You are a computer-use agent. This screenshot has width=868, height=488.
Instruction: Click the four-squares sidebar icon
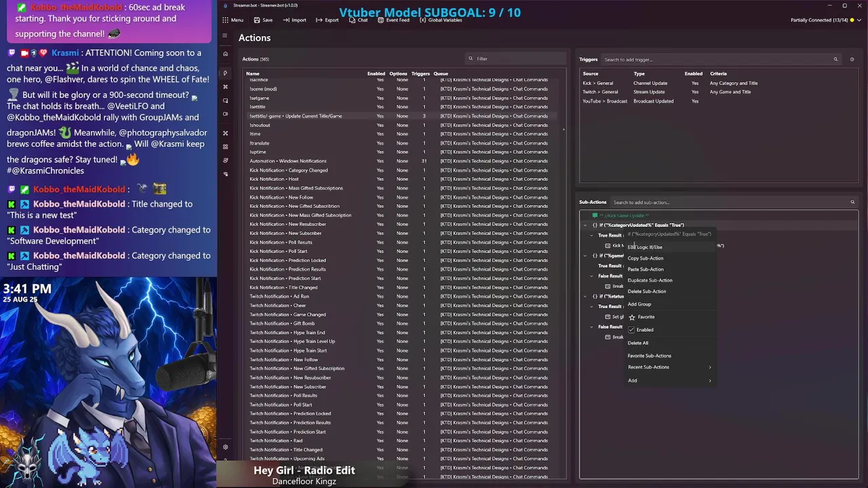click(225, 146)
